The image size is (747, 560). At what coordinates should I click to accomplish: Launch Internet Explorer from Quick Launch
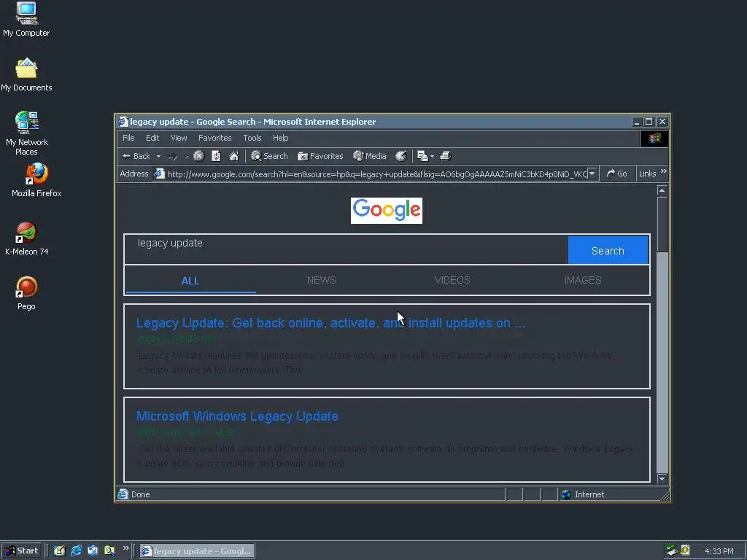(76, 551)
